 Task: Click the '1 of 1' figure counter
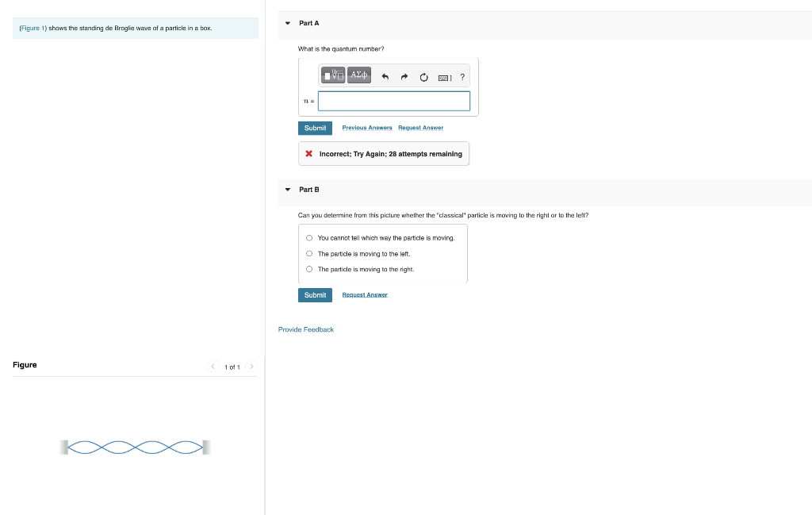coord(232,367)
